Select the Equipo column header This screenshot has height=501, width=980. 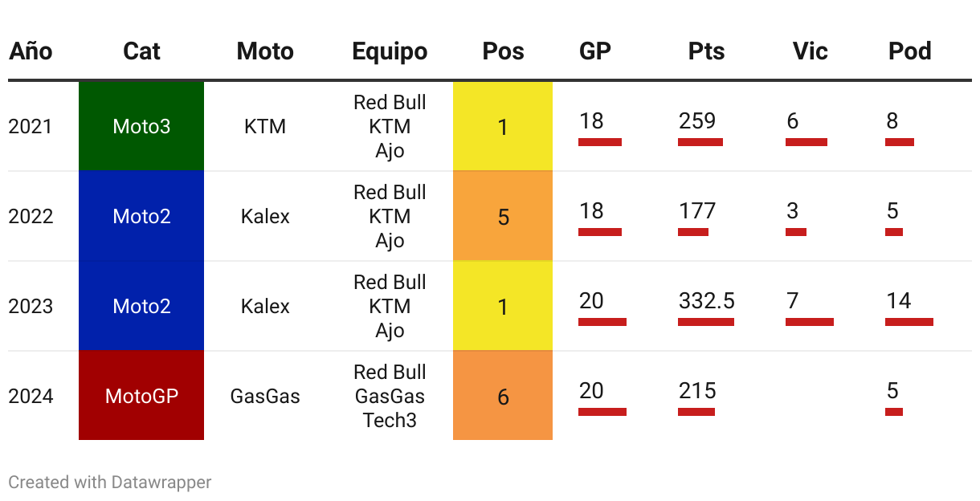390,51
